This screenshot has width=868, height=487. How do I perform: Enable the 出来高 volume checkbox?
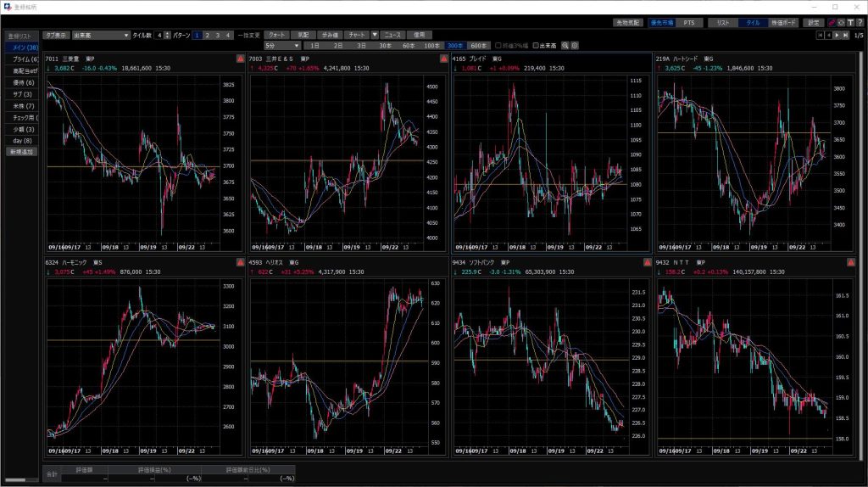[535, 45]
